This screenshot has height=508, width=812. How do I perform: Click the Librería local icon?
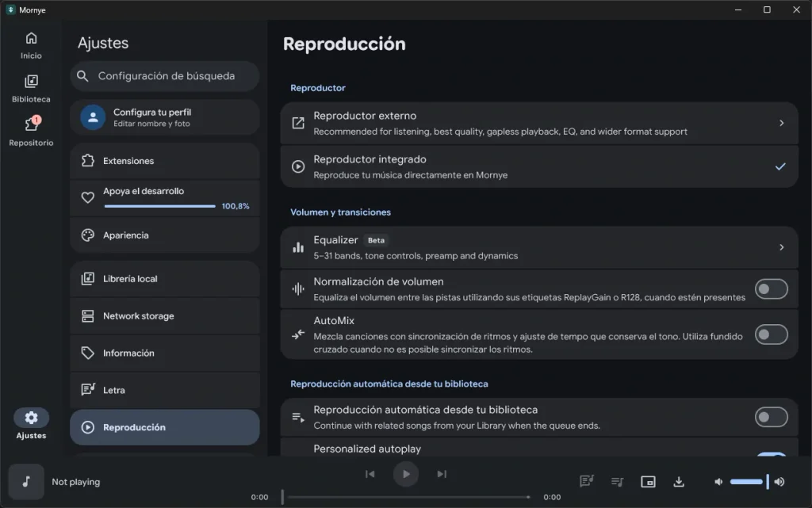pyautogui.click(x=88, y=279)
